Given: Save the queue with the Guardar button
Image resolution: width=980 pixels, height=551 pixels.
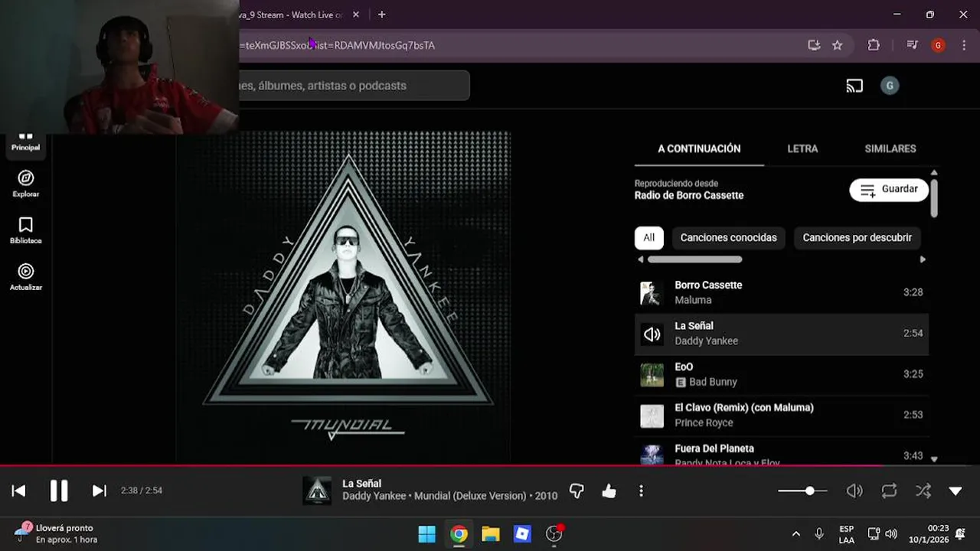Looking at the screenshot, I should click(889, 190).
